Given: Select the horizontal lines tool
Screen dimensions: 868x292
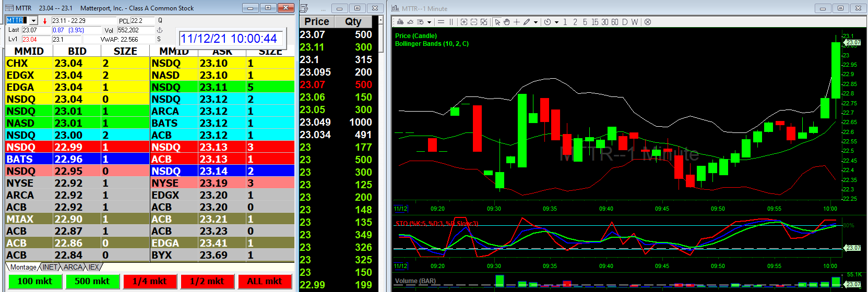Looking at the screenshot, I should [441, 22].
